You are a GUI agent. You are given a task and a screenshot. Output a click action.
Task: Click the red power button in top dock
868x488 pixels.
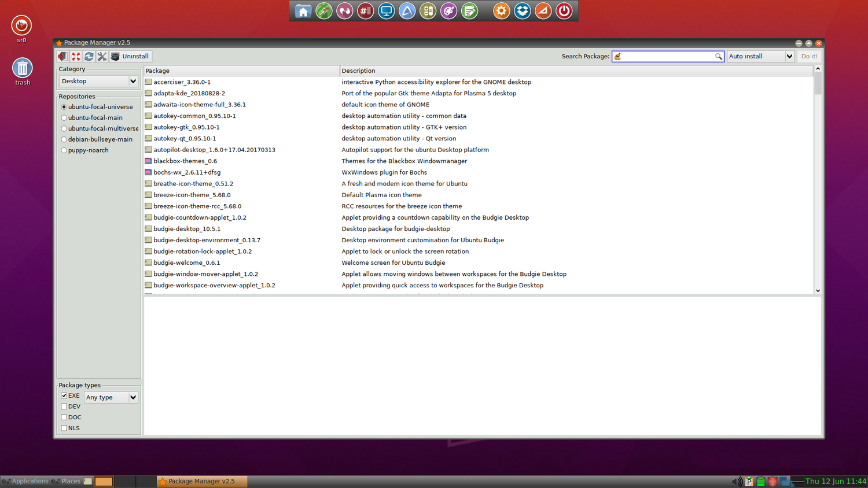(x=564, y=11)
